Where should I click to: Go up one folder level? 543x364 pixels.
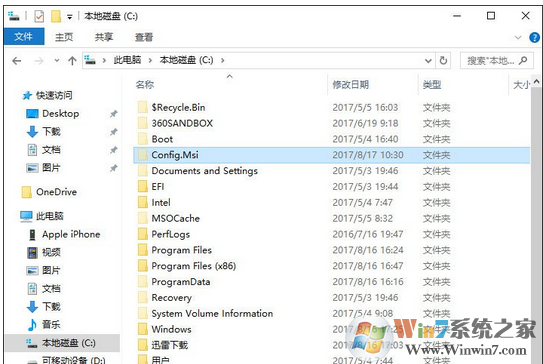(x=72, y=61)
